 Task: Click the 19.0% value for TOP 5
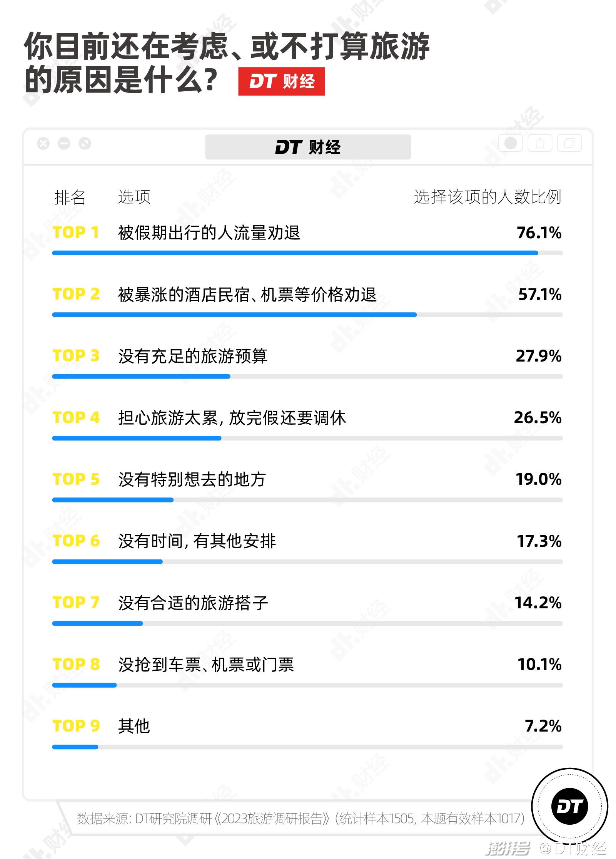coord(539,479)
